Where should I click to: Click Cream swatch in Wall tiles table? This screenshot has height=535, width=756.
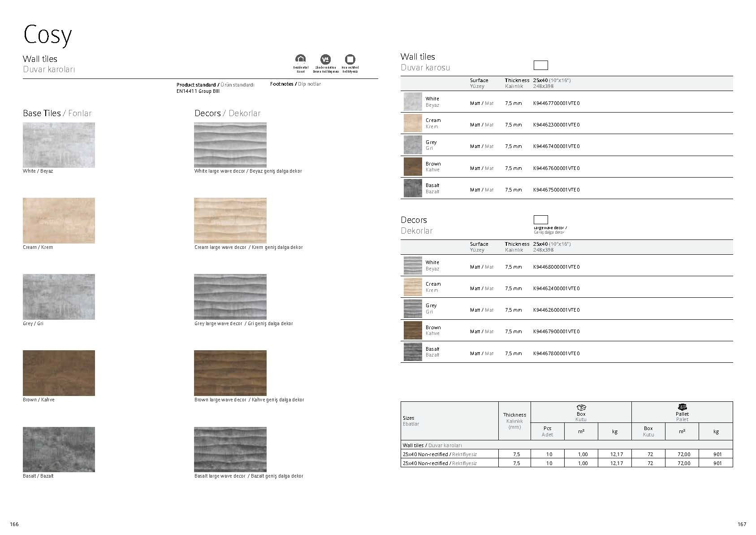click(413, 123)
